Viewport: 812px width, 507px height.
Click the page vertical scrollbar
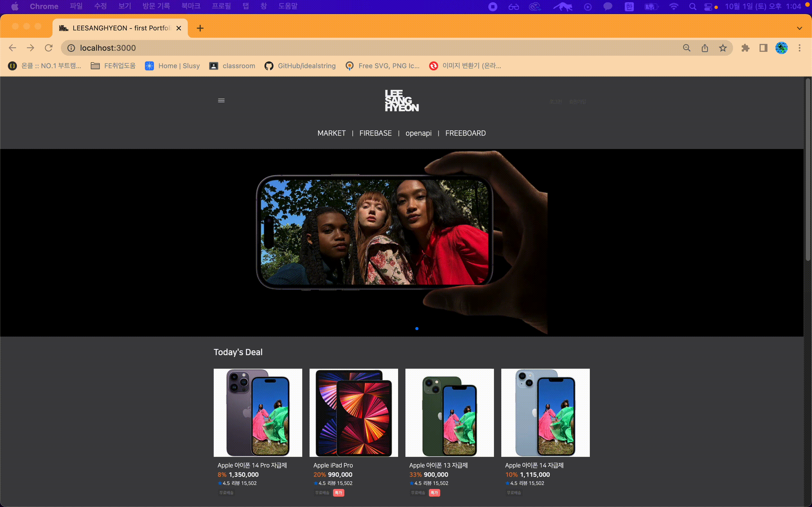coord(808,169)
